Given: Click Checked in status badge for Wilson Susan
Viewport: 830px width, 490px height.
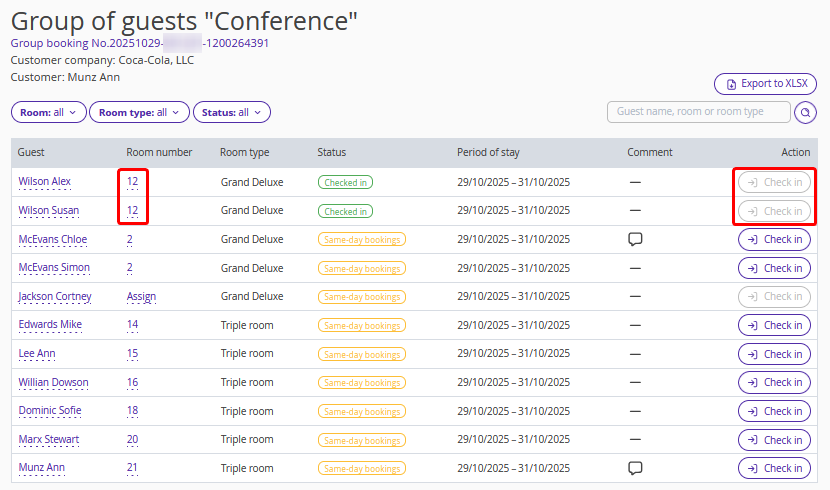Looking at the screenshot, I should pos(345,211).
